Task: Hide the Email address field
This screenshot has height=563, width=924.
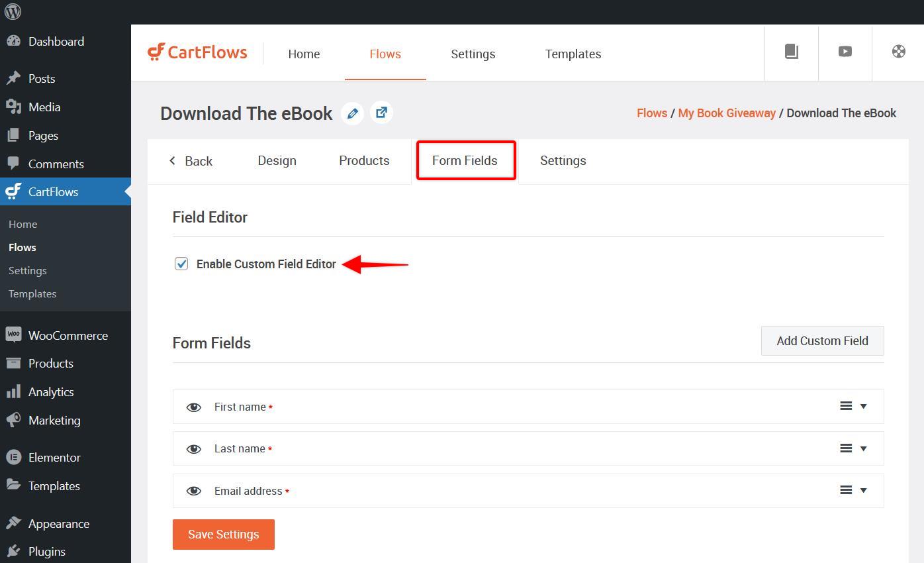Action: coord(193,491)
